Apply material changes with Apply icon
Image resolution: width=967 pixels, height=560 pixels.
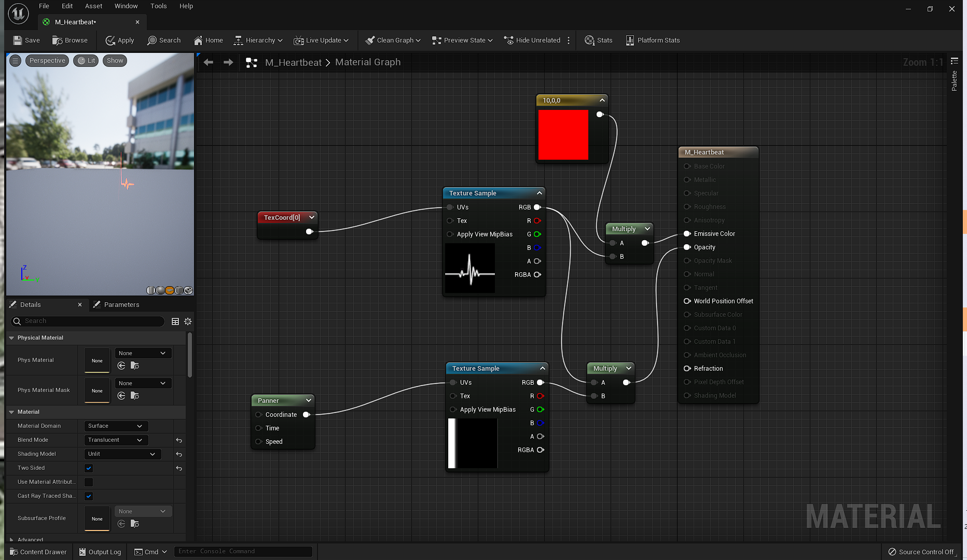click(110, 40)
